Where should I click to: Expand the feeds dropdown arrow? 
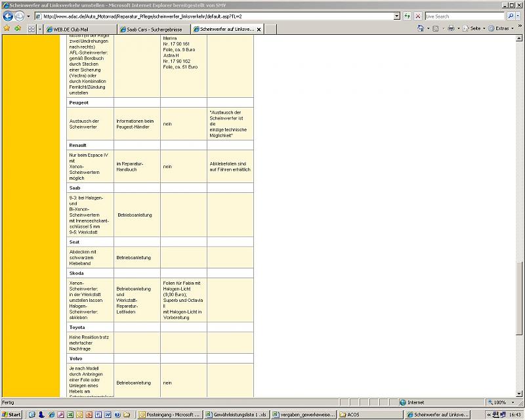[444, 28]
